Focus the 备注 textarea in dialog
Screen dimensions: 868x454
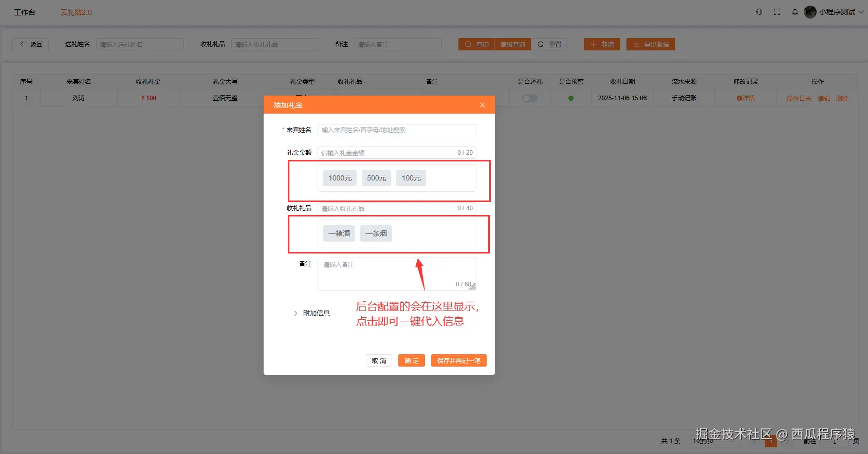pyautogui.click(x=397, y=274)
